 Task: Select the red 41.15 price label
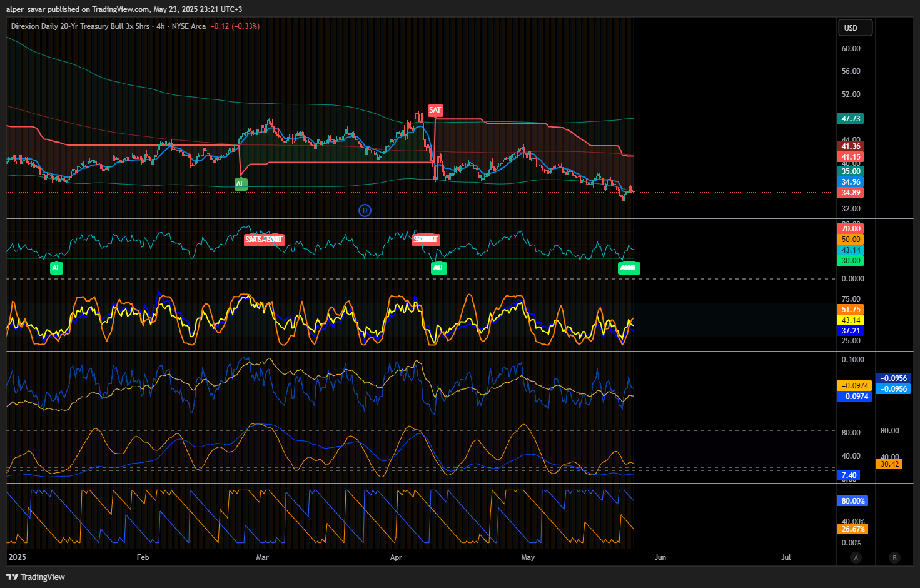pos(851,157)
